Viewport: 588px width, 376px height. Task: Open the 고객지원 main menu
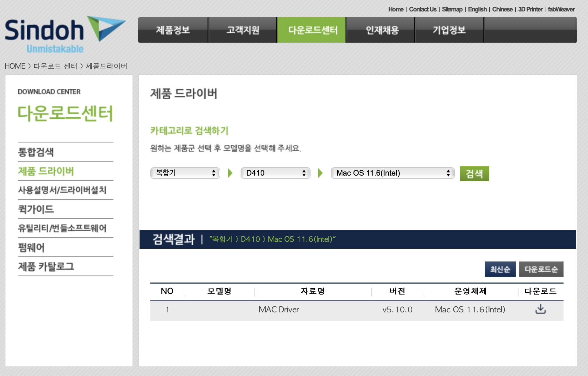click(243, 30)
